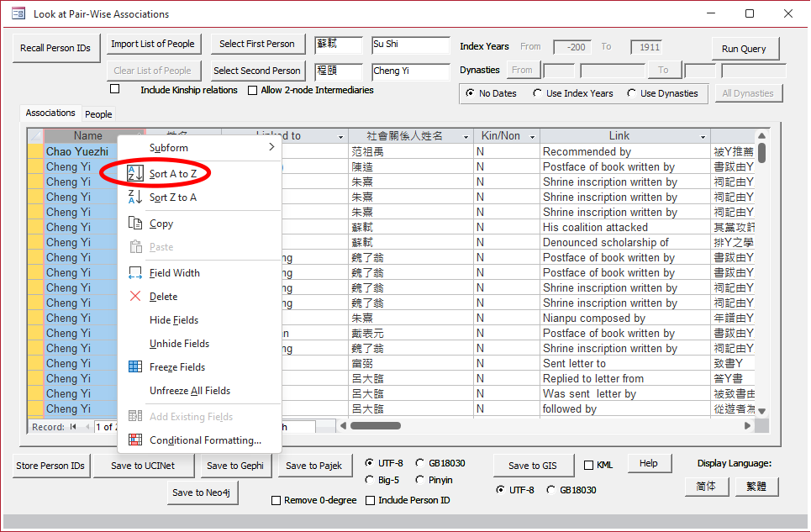Click the Access form icon in title bar
811x532 pixels.
[x=18, y=14]
